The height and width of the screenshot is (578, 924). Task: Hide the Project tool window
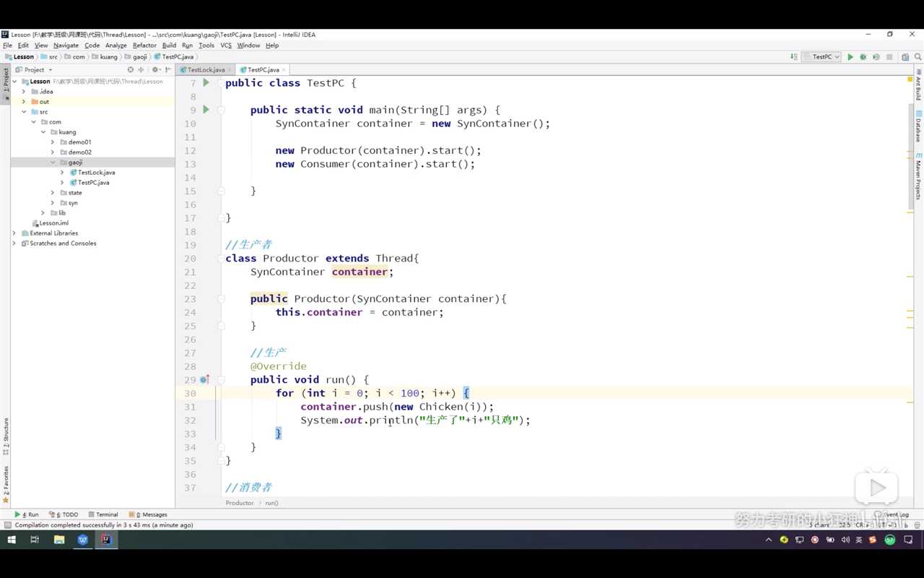[x=168, y=69]
